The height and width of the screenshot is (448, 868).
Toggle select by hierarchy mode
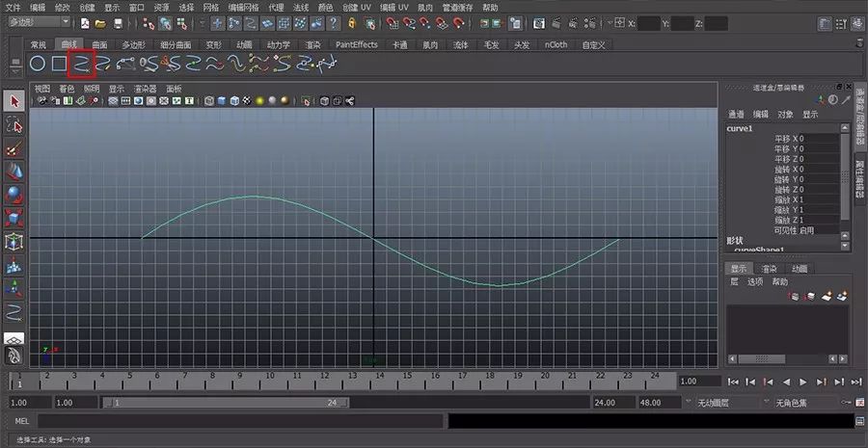pyautogui.click(x=149, y=23)
